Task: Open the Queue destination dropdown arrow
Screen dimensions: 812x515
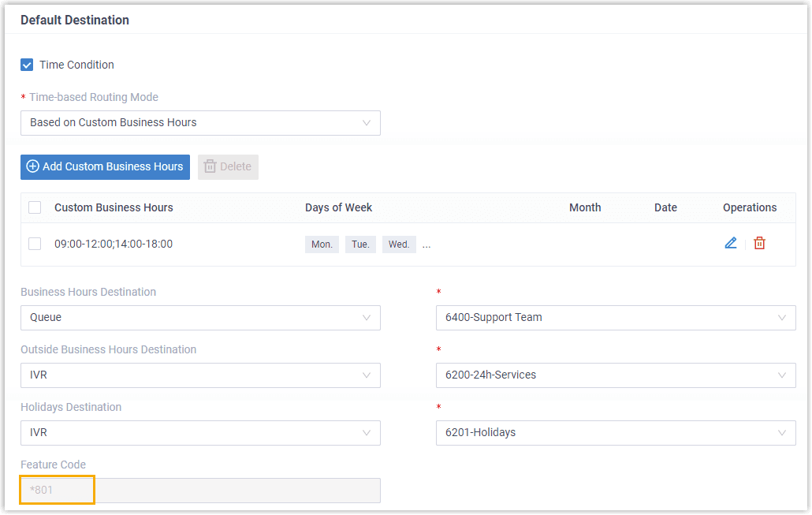Action: tap(367, 318)
